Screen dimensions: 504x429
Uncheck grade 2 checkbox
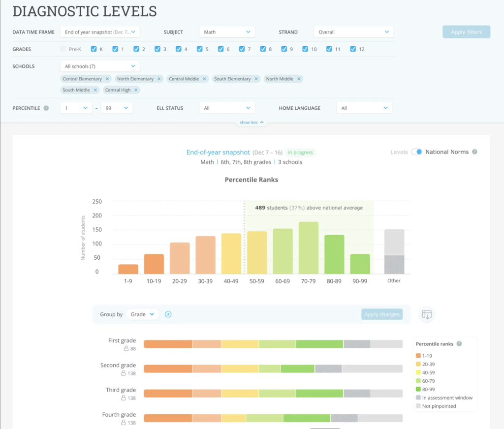136,49
